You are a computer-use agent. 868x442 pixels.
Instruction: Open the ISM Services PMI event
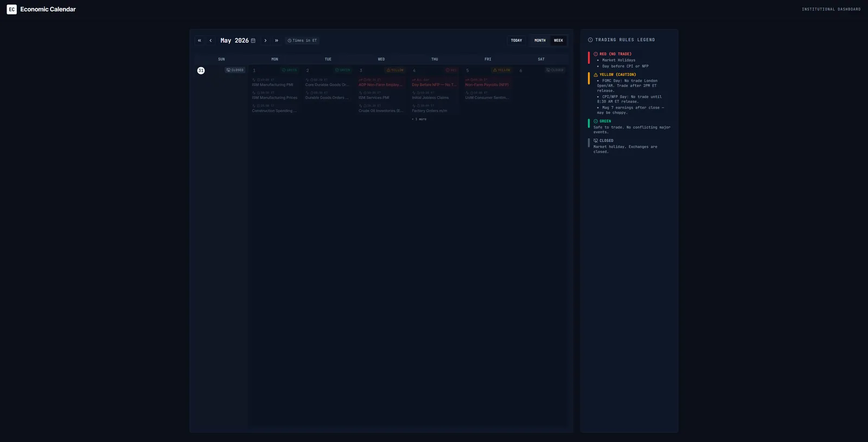point(381,95)
